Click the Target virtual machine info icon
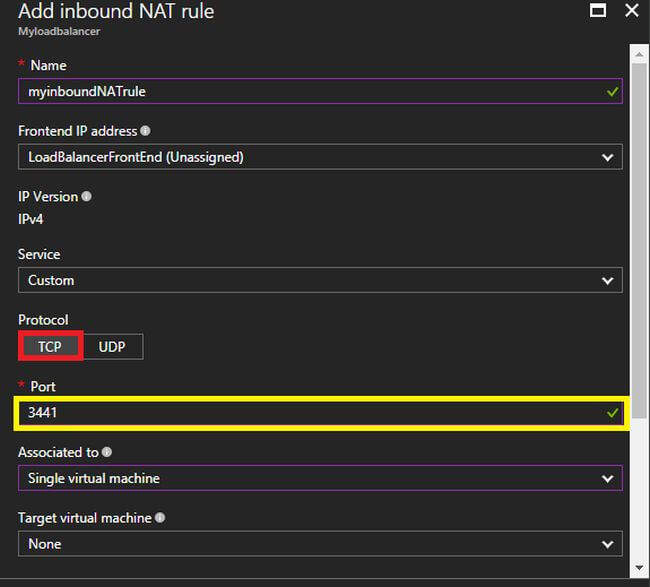This screenshot has height=587, width=650. 160,518
